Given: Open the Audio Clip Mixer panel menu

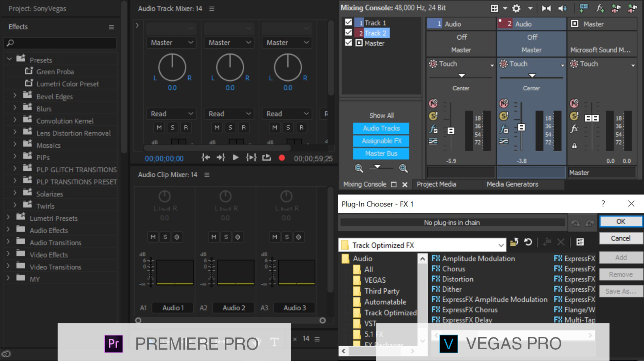Looking at the screenshot, I should (207, 175).
